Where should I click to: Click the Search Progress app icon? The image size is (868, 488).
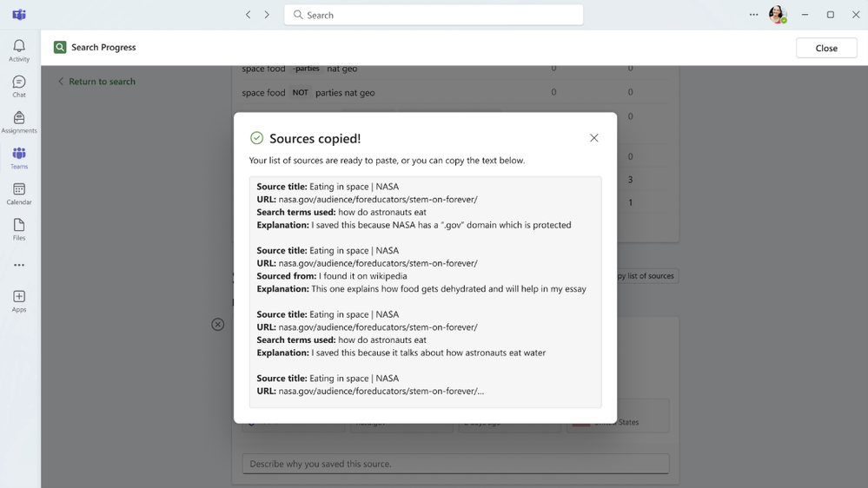60,47
